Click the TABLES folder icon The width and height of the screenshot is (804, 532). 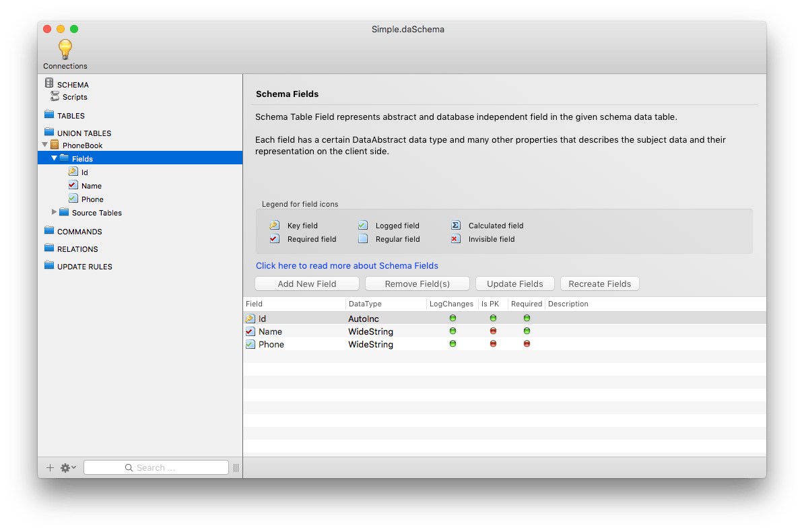pos(49,114)
